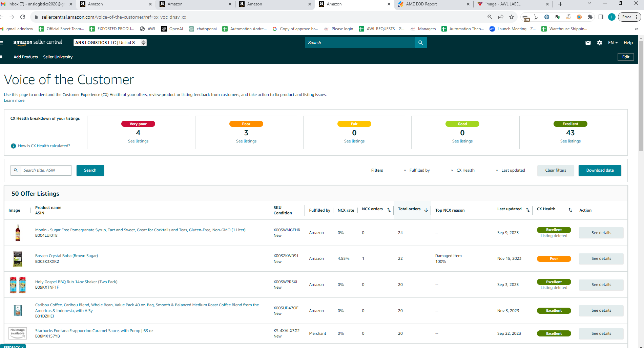Open the settings gear icon
Image resolution: width=644 pixels, height=348 pixels.
(x=600, y=43)
